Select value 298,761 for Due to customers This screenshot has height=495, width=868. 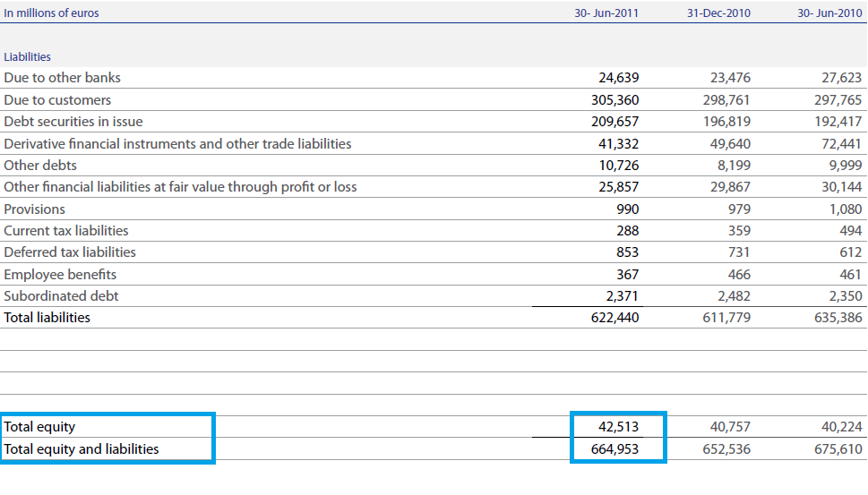tap(726, 100)
